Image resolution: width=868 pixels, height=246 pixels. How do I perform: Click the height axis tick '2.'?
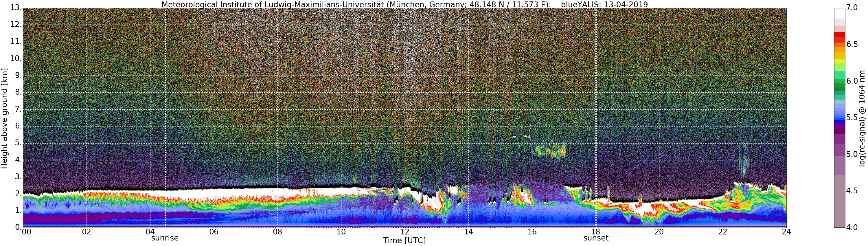[18, 193]
